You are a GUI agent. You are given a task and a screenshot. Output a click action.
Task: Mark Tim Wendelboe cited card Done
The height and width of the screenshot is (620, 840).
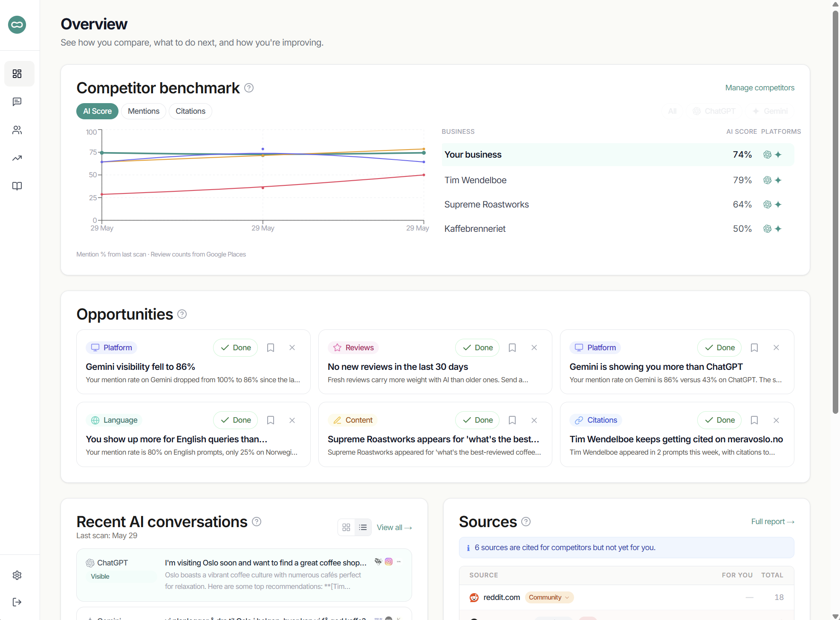point(719,420)
